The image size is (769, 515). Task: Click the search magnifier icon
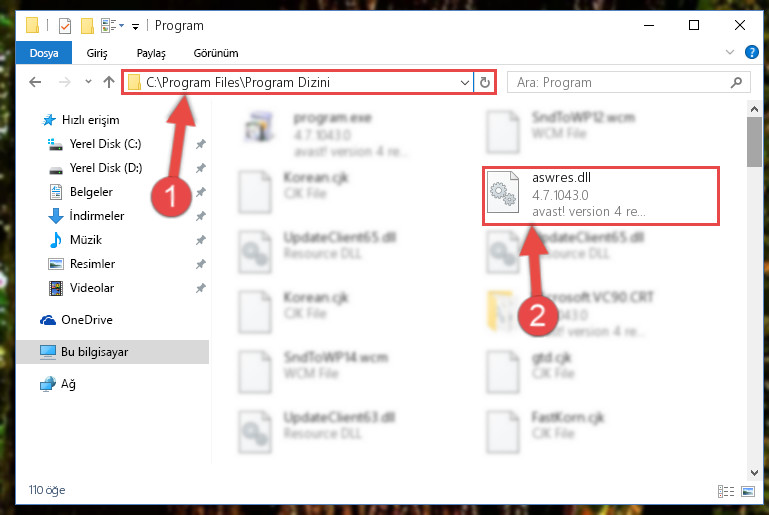736,82
